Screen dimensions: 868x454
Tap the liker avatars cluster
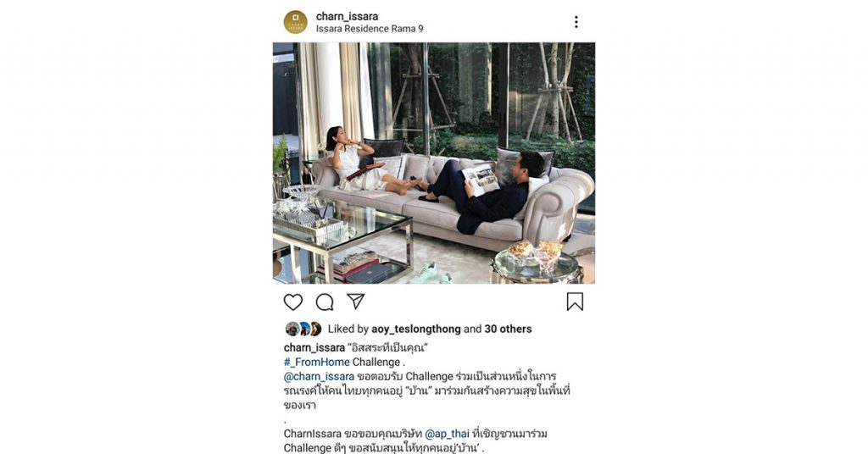(303, 329)
